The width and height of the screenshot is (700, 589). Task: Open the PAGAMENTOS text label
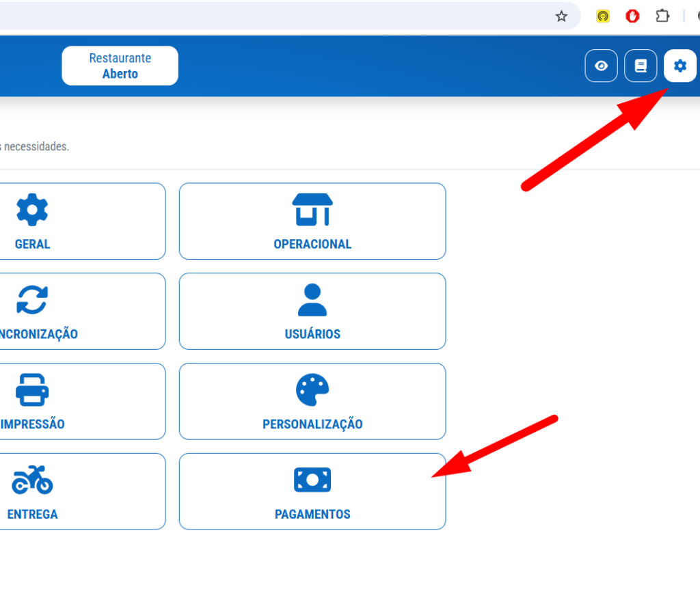click(x=312, y=515)
